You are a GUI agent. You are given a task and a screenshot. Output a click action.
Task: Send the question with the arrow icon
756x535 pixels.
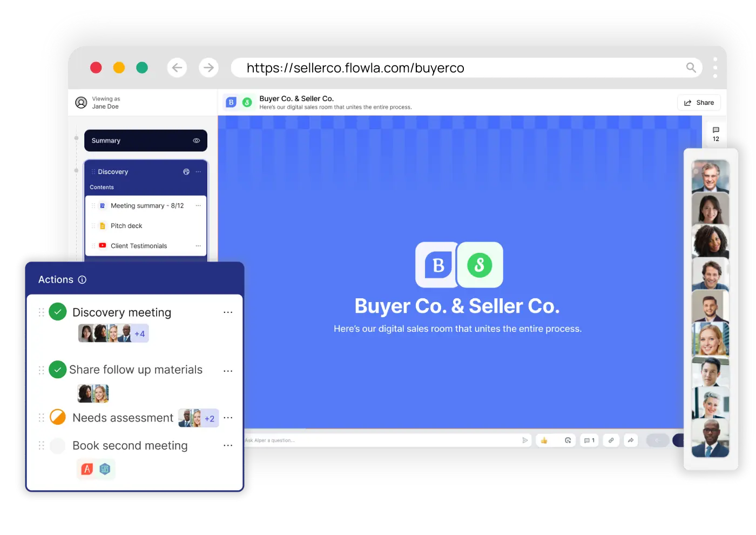(x=525, y=440)
